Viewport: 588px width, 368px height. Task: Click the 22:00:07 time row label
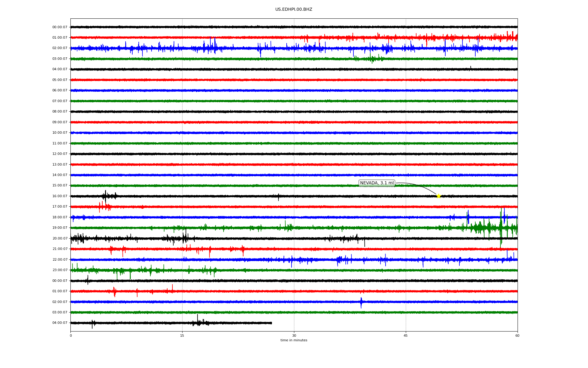pyautogui.click(x=60, y=259)
